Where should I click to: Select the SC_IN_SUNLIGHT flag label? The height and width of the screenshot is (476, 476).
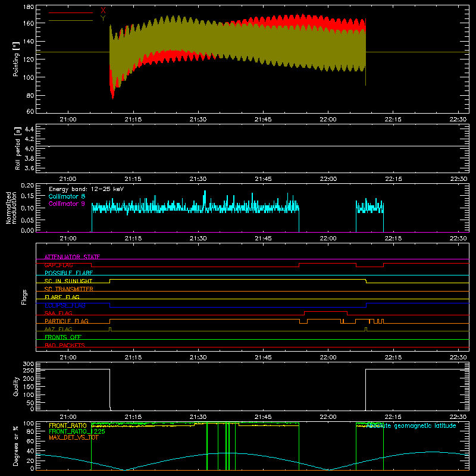[x=68, y=281]
